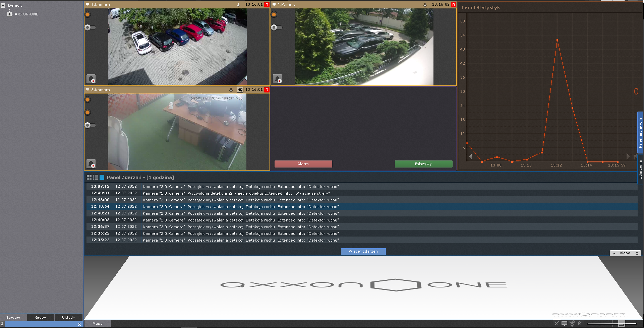Viewport: 644px width, 328px height.
Task: Switch event panel to tile view
Action: (x=89, y=177)
